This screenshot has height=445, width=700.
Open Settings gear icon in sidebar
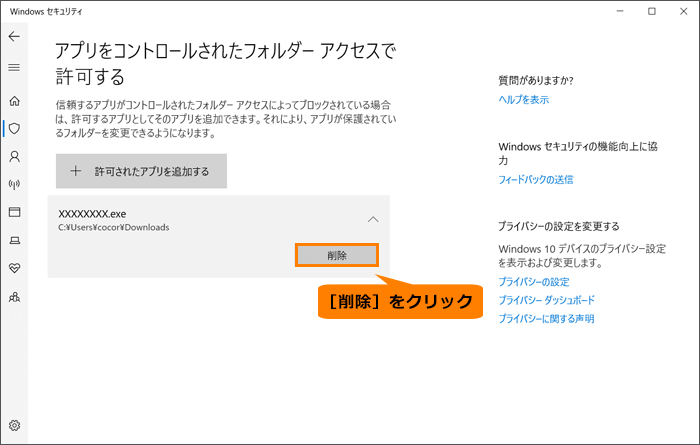(x=14, y=425)
